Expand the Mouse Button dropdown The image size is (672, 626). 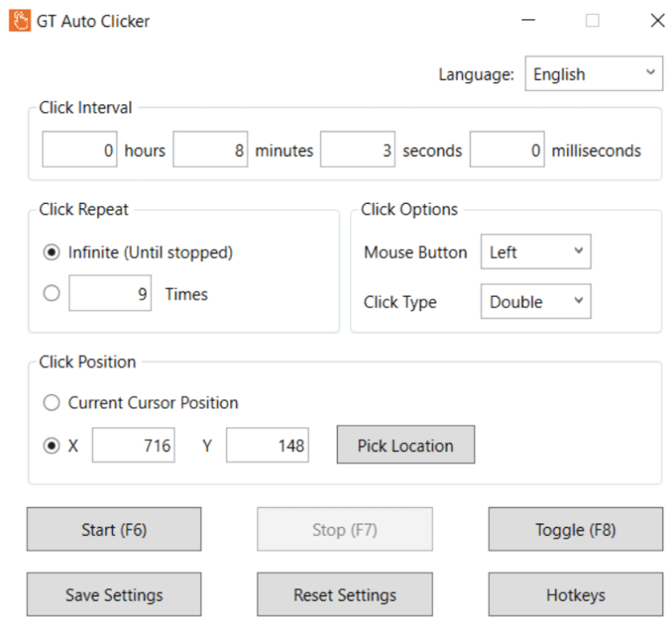535,253
